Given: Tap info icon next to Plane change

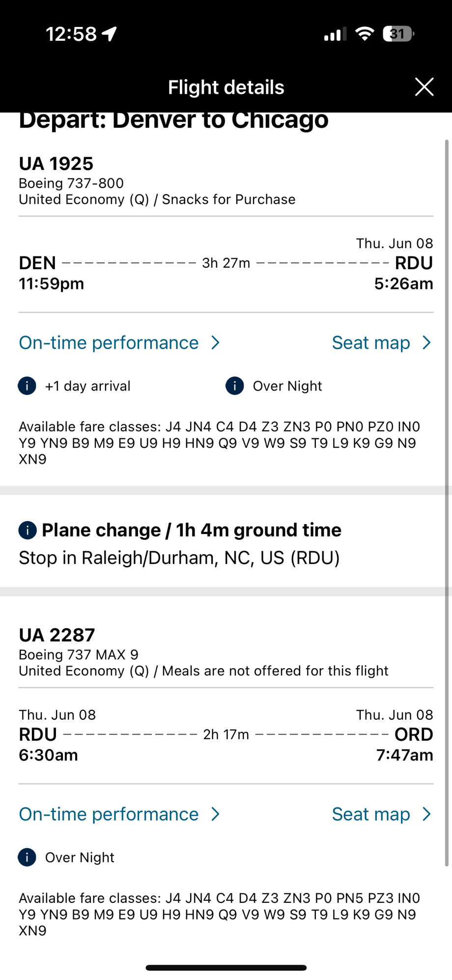Looking at the screenshot, I should pyautogui.click(x=28, y=531).
